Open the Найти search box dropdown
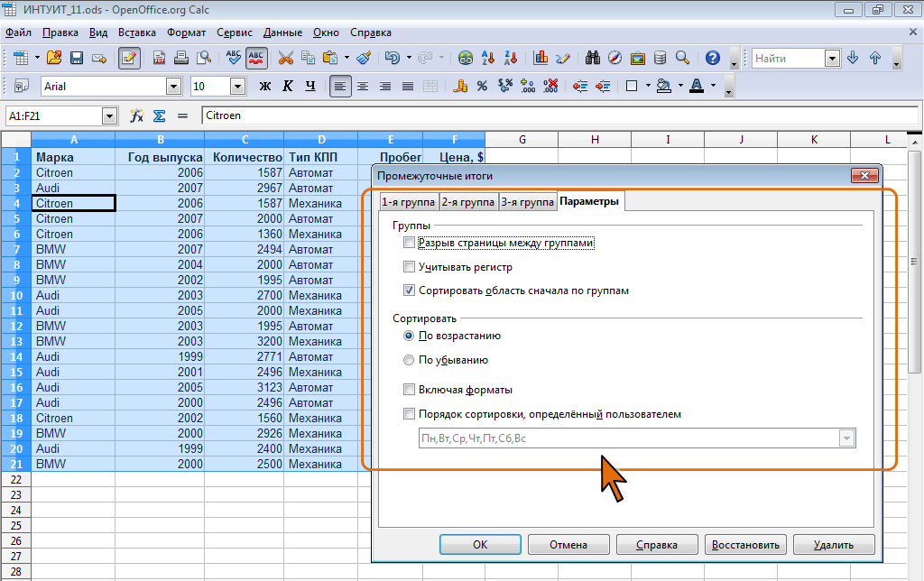924x581 pixels. point(832,59)
